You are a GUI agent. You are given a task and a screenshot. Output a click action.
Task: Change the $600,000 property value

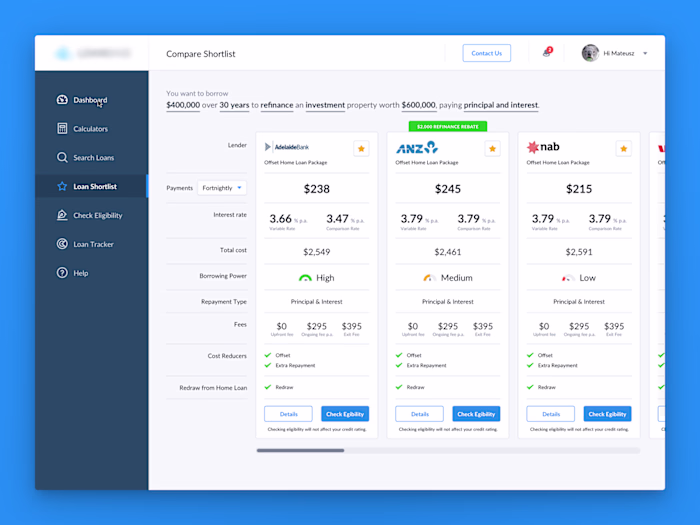coord(418,105)
